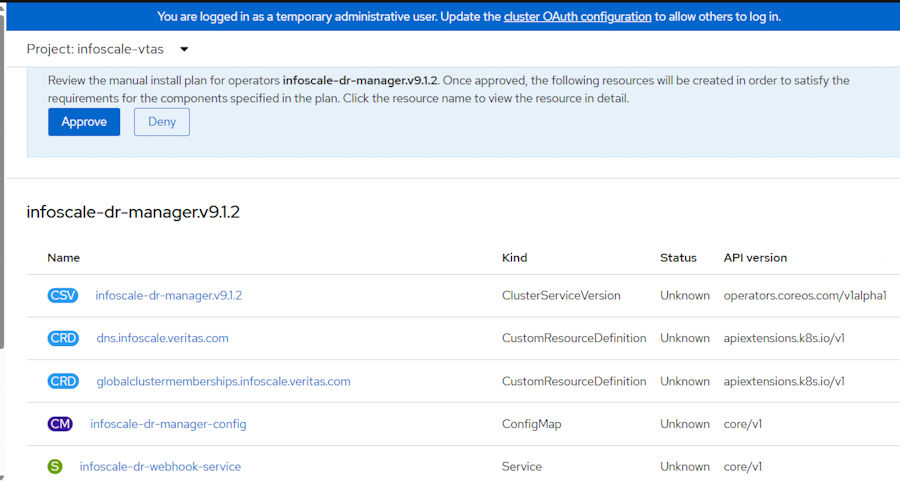Approve the manual install plan

pos(84,122)
